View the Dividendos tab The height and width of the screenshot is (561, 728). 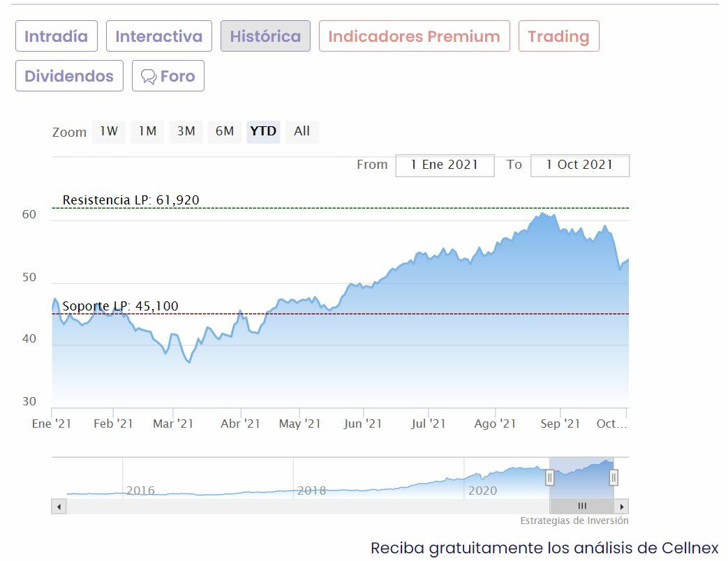(69, 76)
